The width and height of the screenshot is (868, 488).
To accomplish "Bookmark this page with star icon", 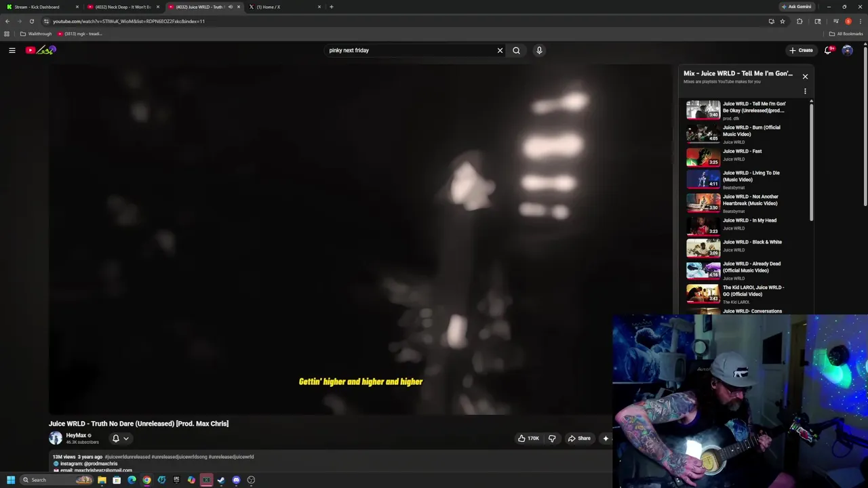I will click(783, 21).
